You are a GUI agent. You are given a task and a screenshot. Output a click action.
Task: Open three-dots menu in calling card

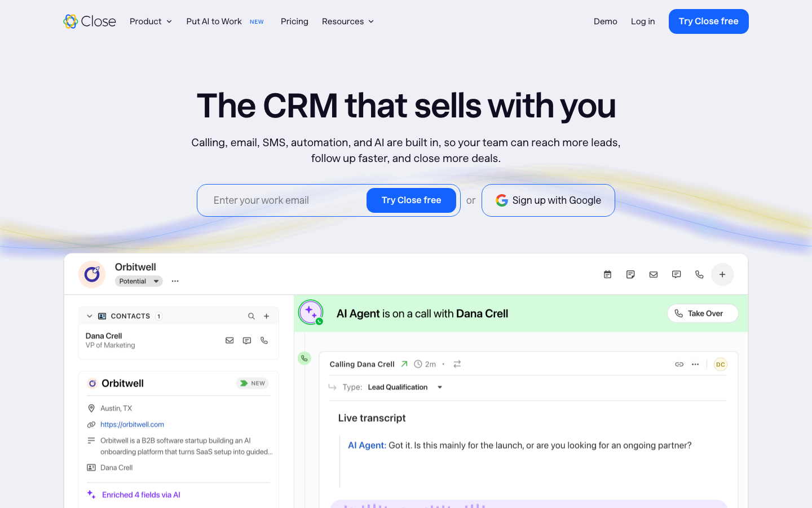tap(695, 364)
